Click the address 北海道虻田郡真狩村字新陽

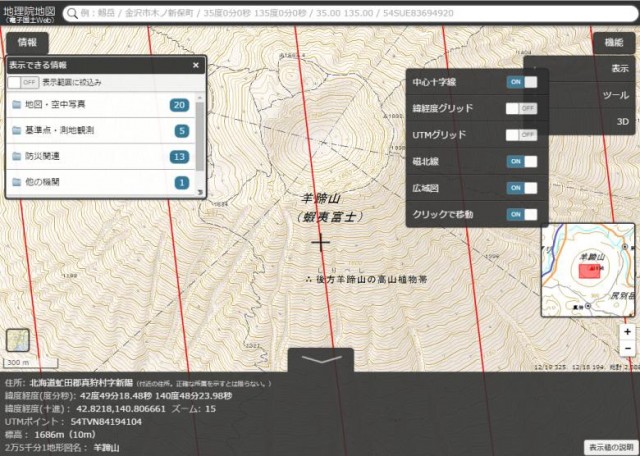tap(81, 383)
